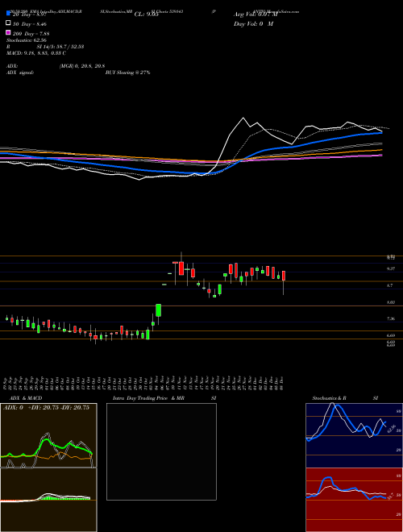The image size is (403, 532).
Task: Click the 'Day Vol: 0 M' label
Action: (x=253, y=24)
